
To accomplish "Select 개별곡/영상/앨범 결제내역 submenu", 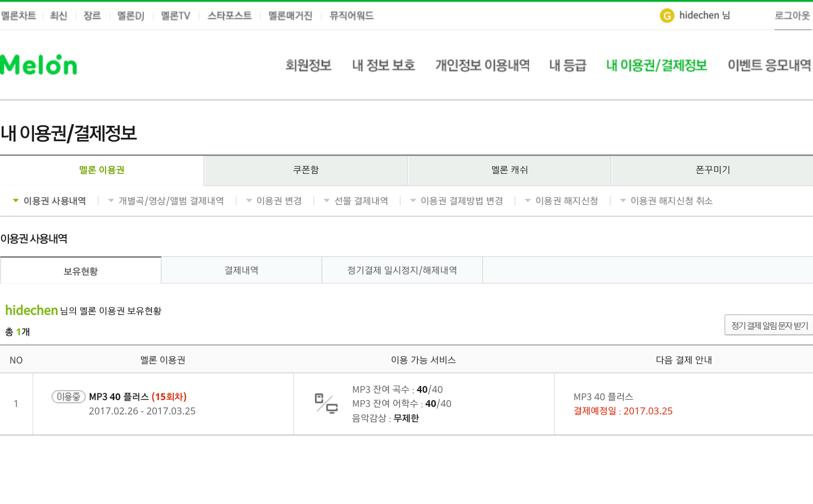I will tap(171, 201).
